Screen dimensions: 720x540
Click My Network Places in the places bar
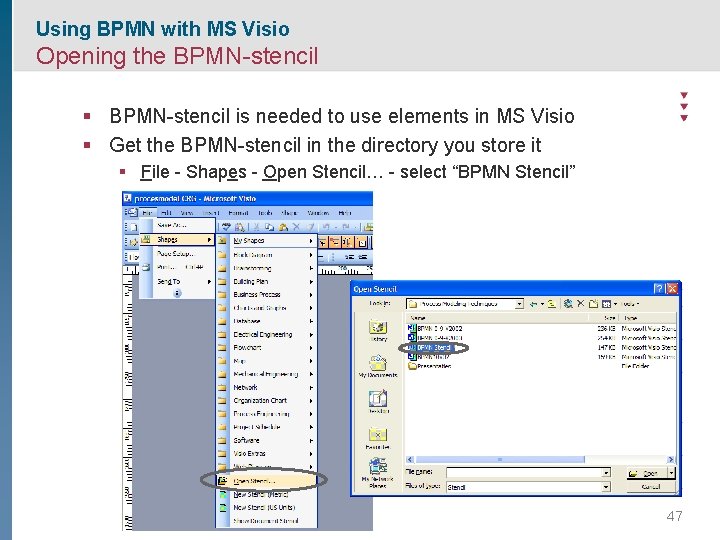click(378, 473)
